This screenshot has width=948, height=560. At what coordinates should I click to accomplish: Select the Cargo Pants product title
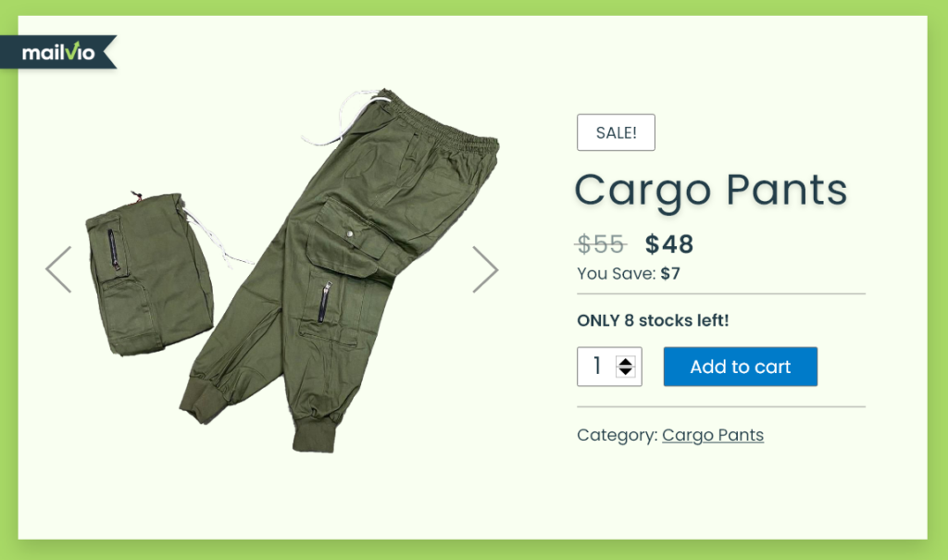(711, 191)
